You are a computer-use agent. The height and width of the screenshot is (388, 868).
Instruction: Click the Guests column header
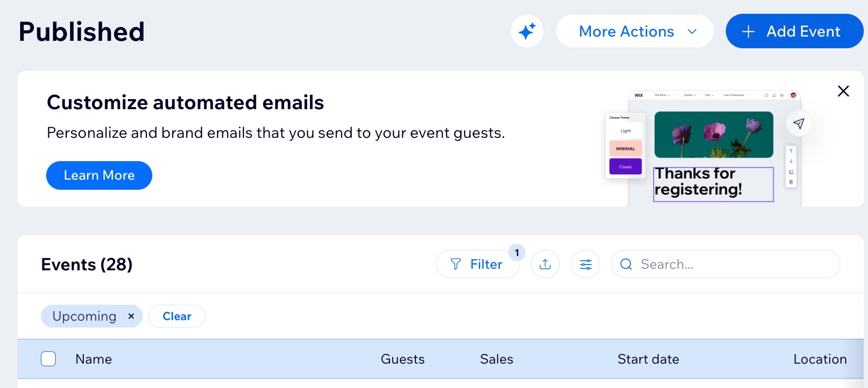pyautogui.click(x=403, y=359)
